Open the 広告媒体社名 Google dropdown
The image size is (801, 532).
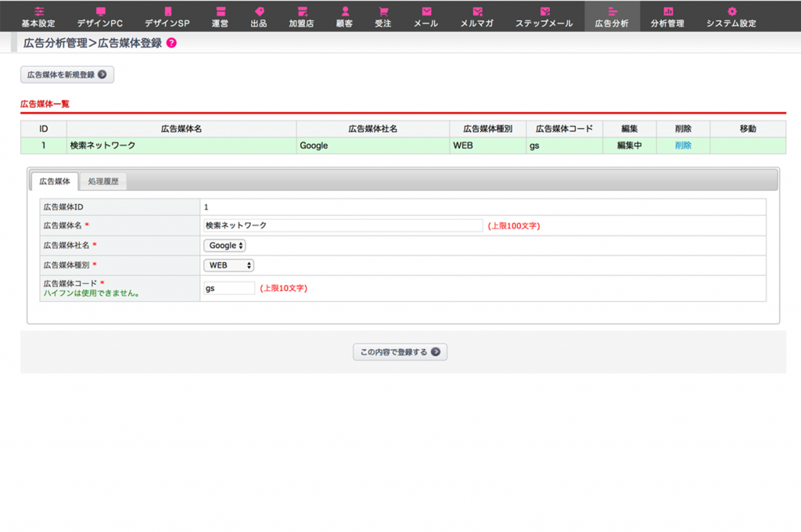[x=224, y=246]
